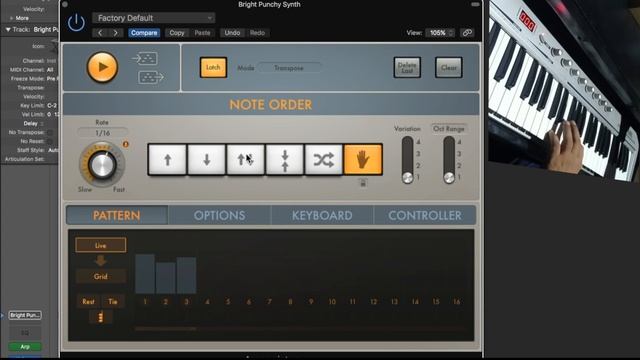The image size is (640, 360).
Task: Click the MIDI pattern export arrow icon
Action: (151, 77)
